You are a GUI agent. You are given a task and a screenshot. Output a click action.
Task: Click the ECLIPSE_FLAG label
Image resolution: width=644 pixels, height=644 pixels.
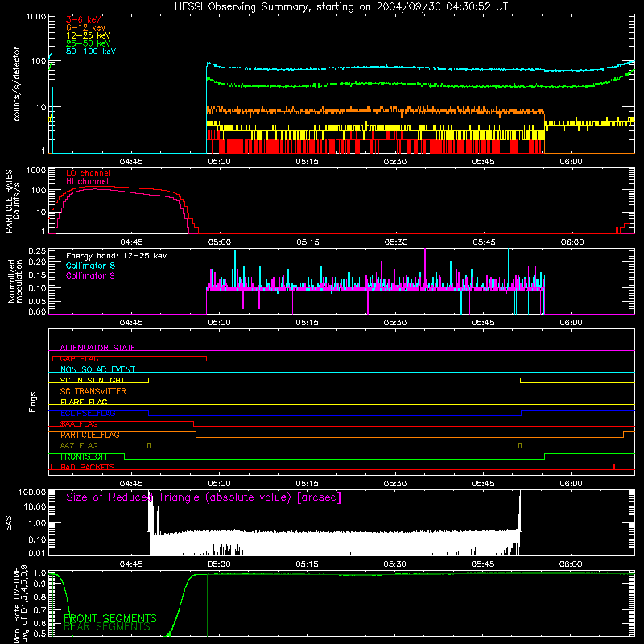click(x=88, y=413)
